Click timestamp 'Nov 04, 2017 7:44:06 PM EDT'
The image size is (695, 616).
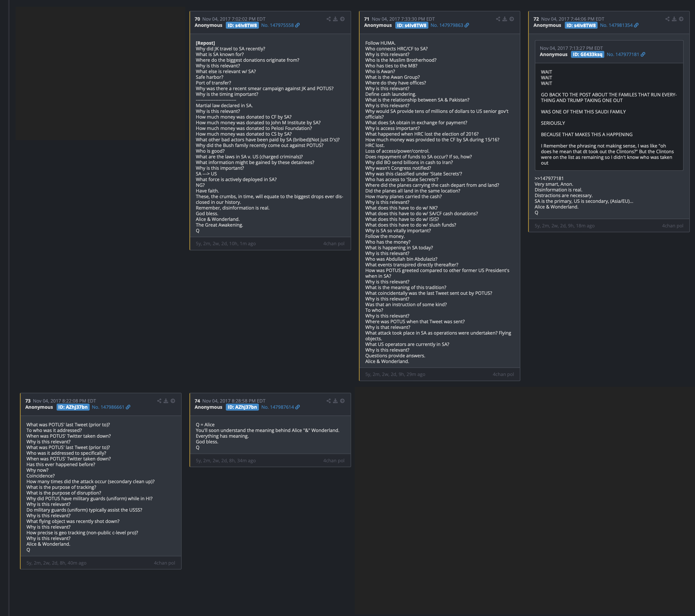click(573, 19)
